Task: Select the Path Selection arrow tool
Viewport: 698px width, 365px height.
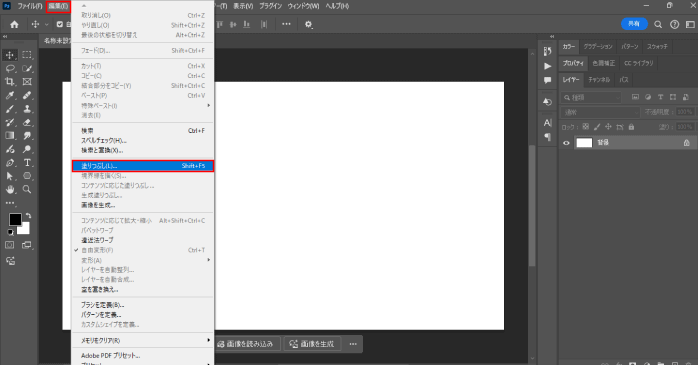Action: pos(9,176)
